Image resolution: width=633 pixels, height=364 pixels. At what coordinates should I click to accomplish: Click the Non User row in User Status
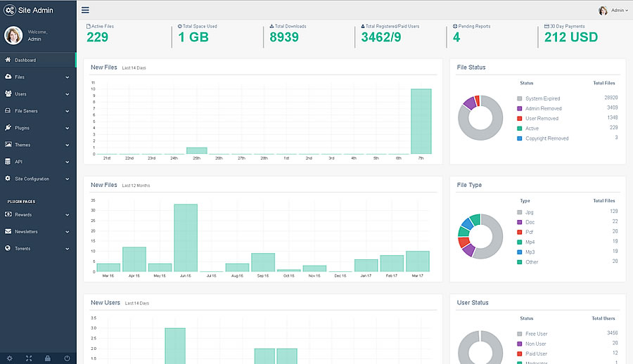pyautogui.click(x=567, y=344)
